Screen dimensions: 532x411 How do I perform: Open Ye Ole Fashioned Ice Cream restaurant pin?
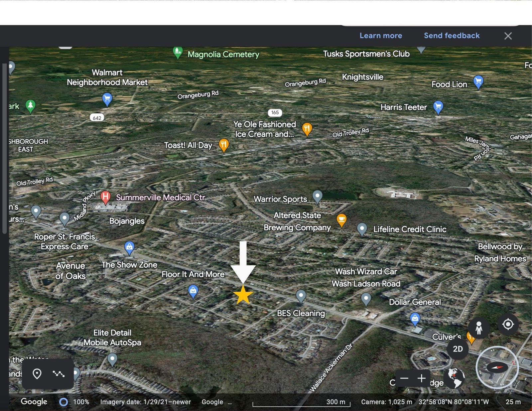(x=307, y=129)
